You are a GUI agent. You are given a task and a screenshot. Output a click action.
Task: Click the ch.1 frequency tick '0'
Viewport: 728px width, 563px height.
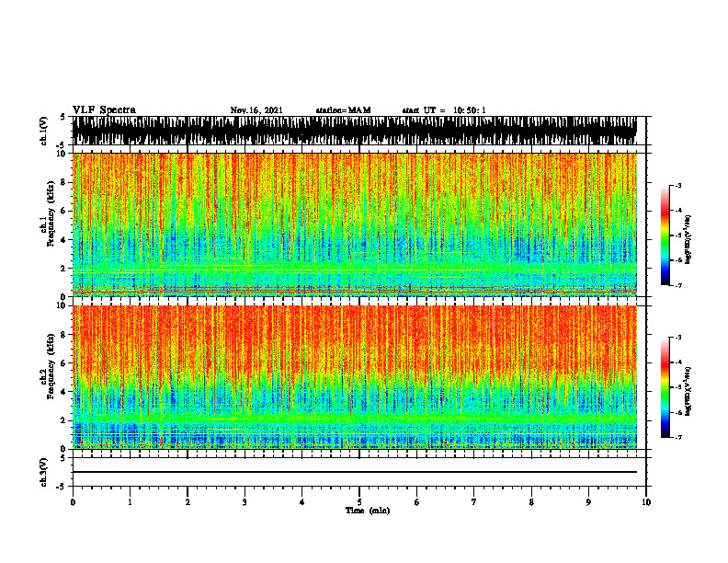pyautogui.click(x=63, y=296)
